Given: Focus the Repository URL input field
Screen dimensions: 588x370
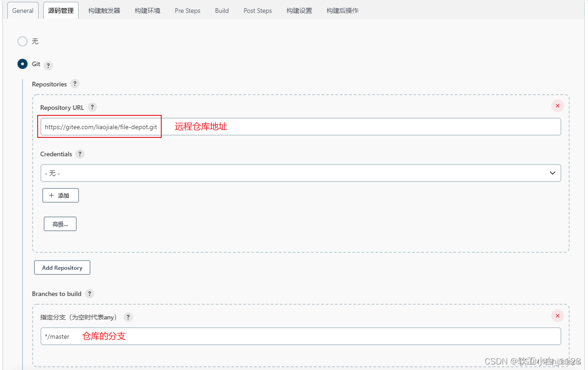Looking at the screenshot, I should [301, 127].
